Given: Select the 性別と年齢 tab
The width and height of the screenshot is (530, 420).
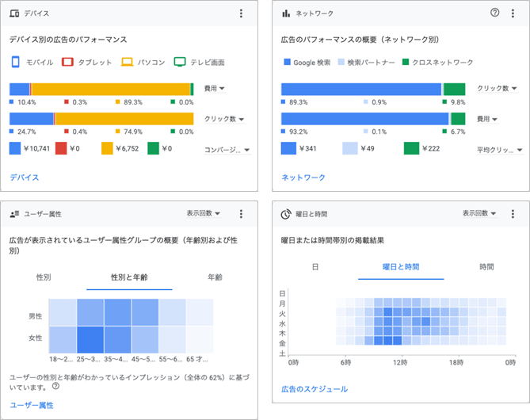Looking at the screenshot, I should pos(129,277).
